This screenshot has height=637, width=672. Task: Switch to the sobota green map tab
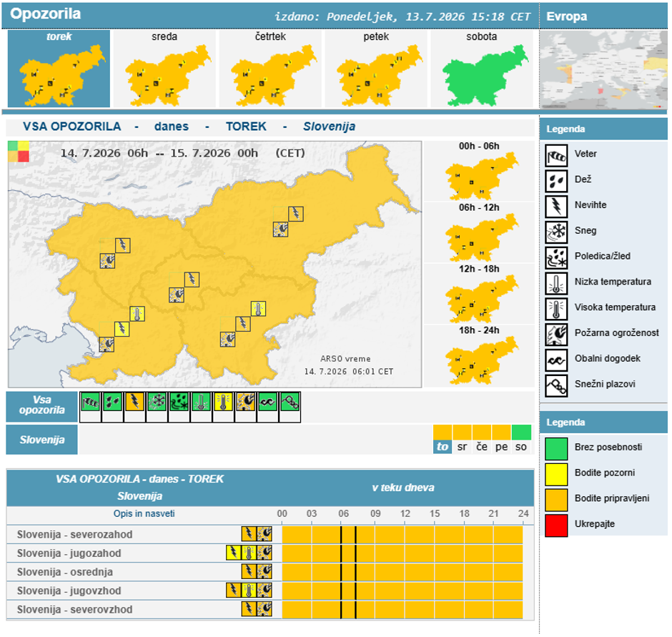click(482, 69)
